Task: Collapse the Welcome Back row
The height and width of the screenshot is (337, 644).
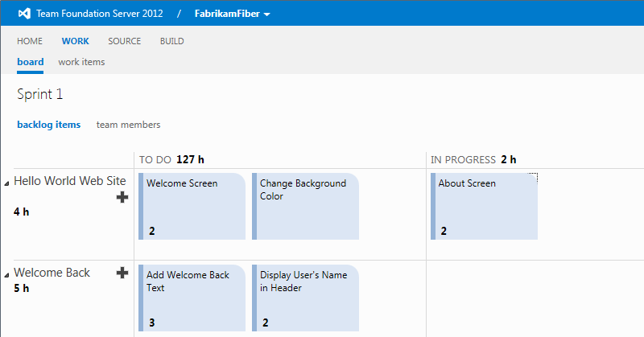Action: pos(6,275)
